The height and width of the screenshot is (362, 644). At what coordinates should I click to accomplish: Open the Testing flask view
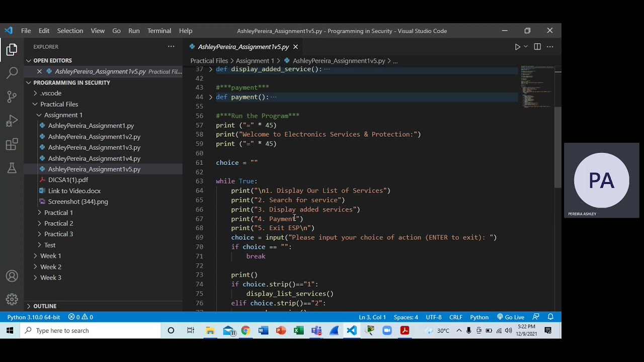pyautogui.click(x=12, y=168)
